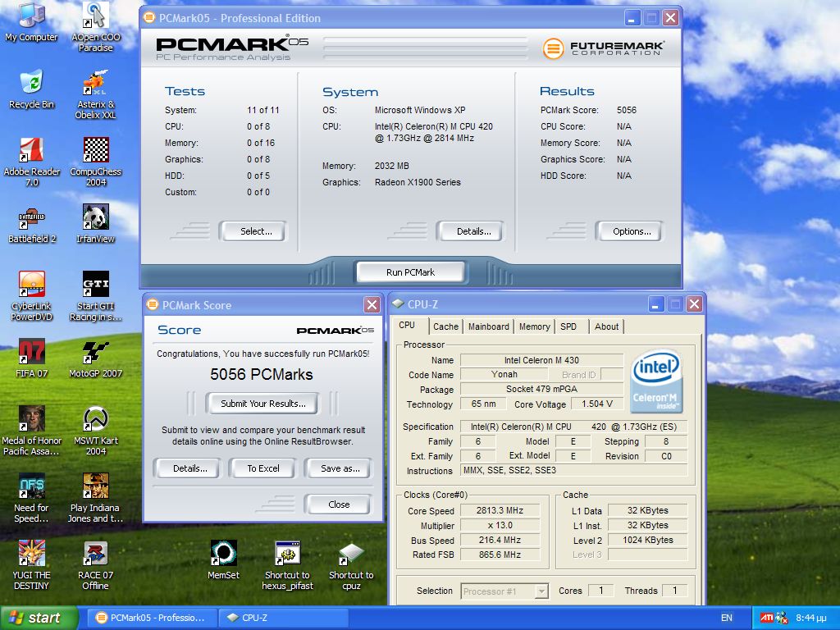
Task: Launch MSWT Kart 2004 icon
Action: click(x=95, y=430)
